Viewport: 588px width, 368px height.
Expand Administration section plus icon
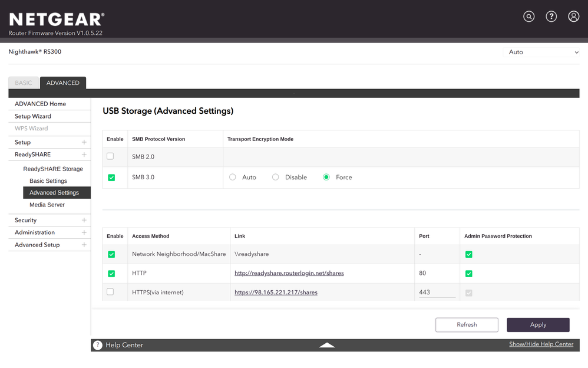[84, 232]
